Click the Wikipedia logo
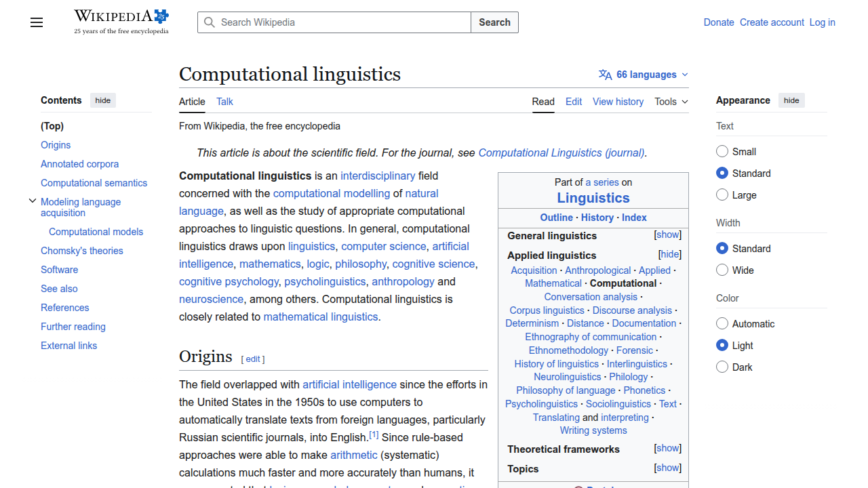Screen dimensions: 868x488 121,22
